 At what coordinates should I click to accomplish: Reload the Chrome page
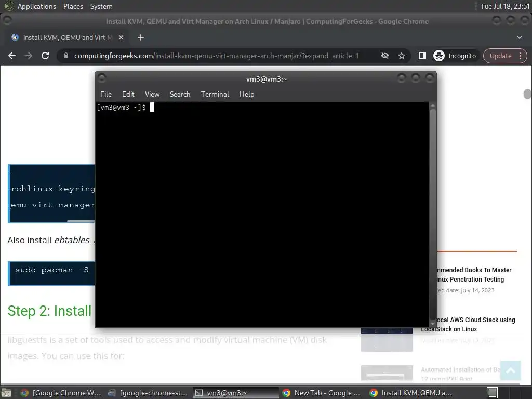pyautogui.click(x=45, y=56)
